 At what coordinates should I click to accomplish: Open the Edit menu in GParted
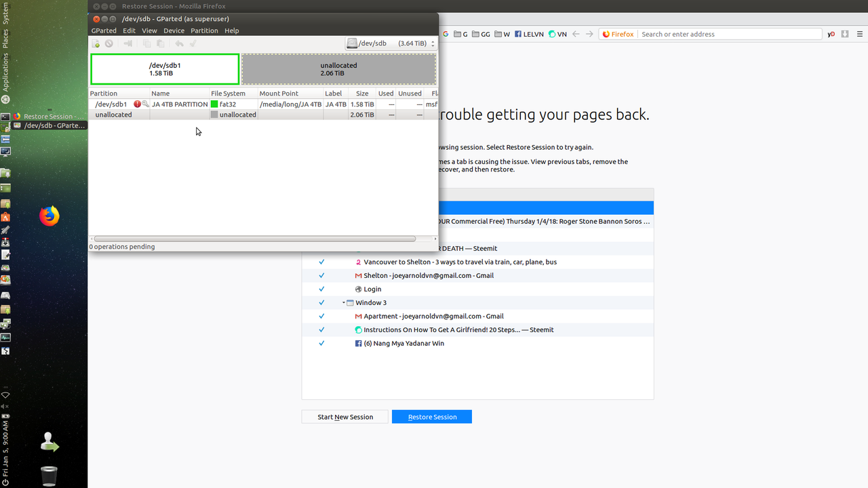[x=129, y=30]
